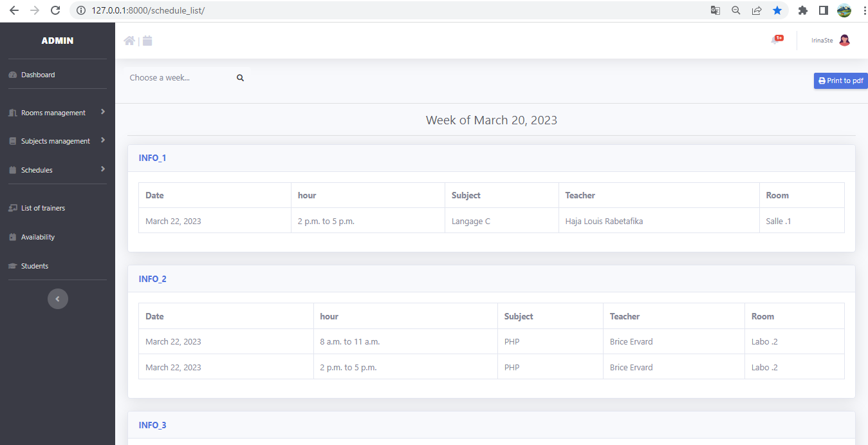Click the INFO_1 March 22, 2023 date cell

(215, 221)
